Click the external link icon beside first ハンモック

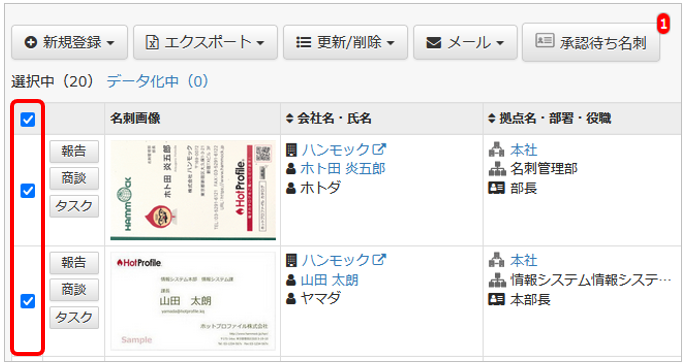coord(379,149)
